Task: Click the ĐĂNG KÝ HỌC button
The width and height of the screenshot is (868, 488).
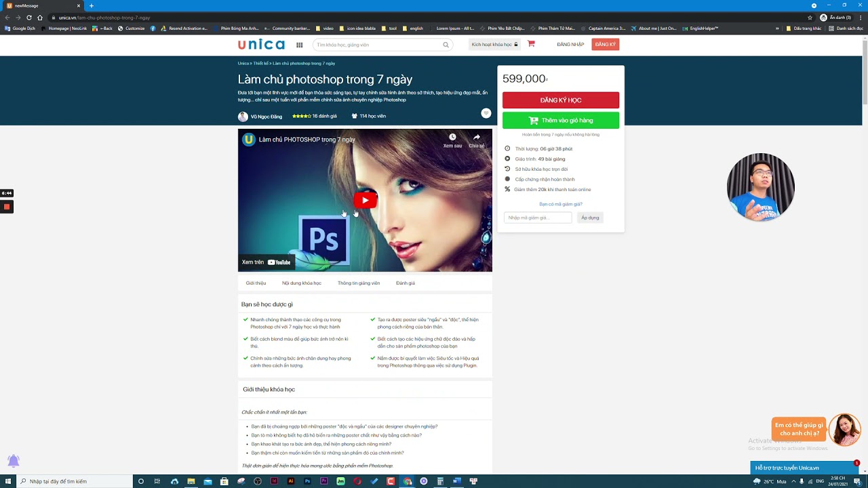Action: pyautogui.click(x=561, y=100)
